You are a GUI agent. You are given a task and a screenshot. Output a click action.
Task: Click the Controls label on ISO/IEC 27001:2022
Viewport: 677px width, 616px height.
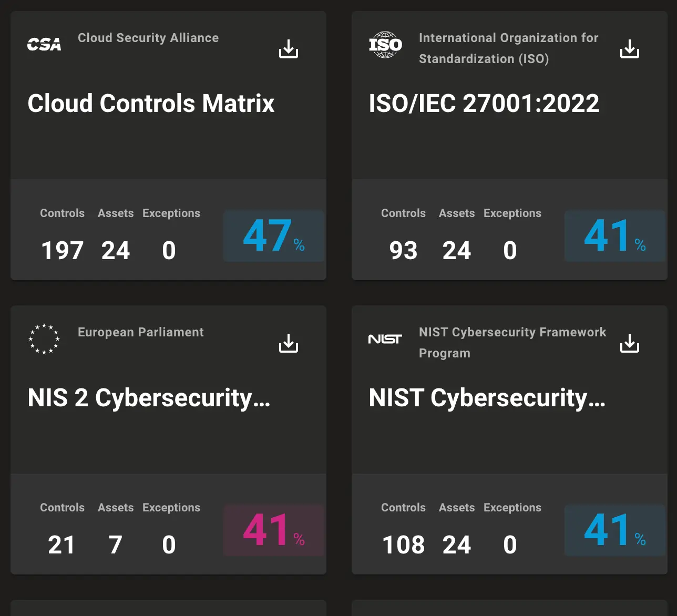tap(404, 213)
